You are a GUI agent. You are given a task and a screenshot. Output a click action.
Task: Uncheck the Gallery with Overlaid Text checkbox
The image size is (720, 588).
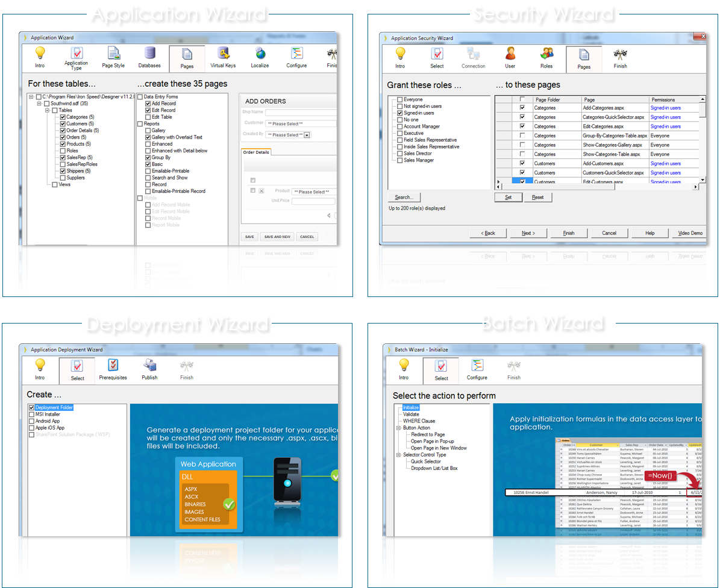click(148, 137)
